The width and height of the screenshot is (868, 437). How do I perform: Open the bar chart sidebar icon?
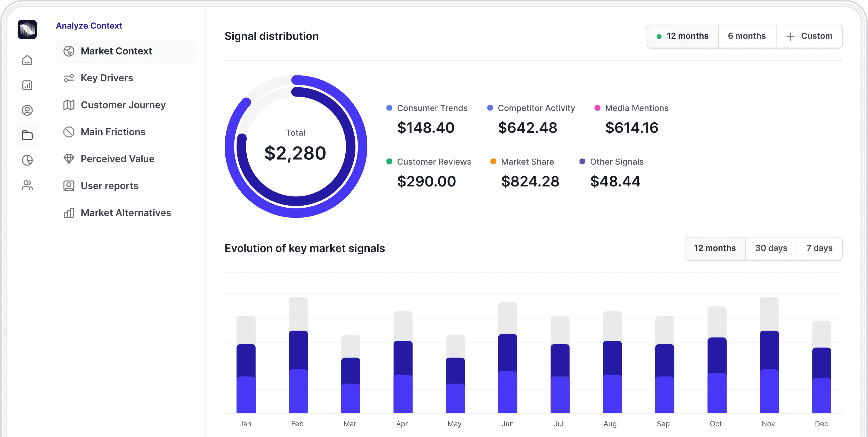click(x=27, y=85)
